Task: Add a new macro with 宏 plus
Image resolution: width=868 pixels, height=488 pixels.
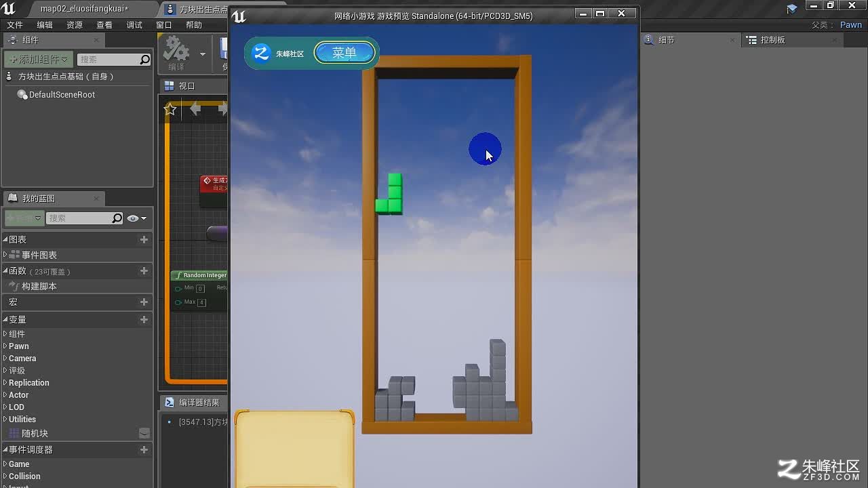Action: (144, 302)
